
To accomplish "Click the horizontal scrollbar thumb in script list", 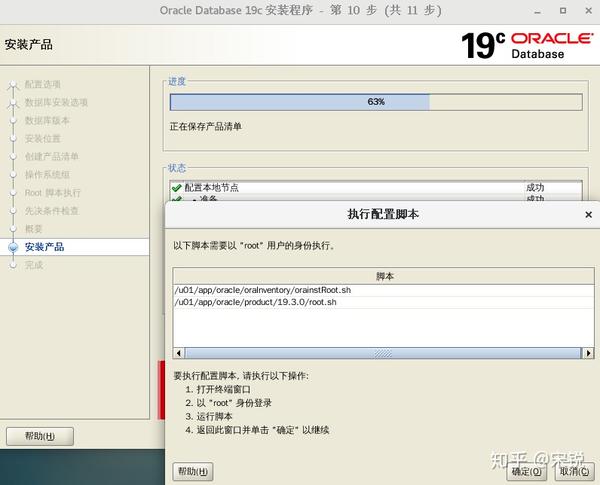I will click(x=383, y=353).
